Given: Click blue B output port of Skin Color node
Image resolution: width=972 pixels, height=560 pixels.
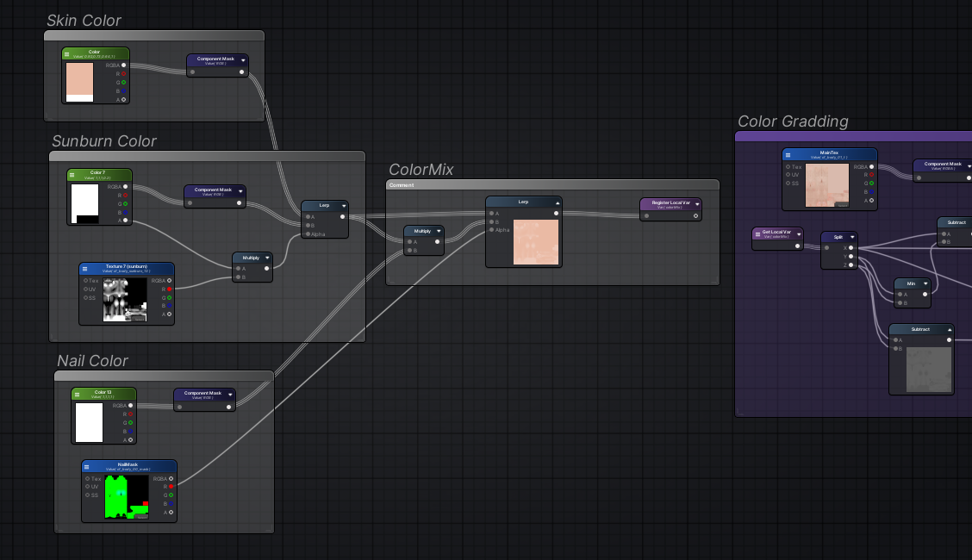Looking at the screenshot, I should pyautogui.click(x=124, y=91).
